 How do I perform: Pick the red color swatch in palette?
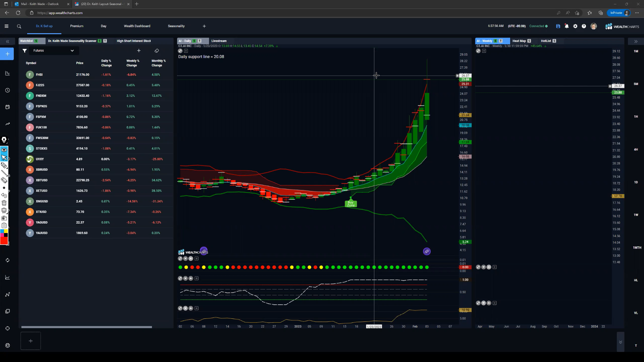(4, 241)
